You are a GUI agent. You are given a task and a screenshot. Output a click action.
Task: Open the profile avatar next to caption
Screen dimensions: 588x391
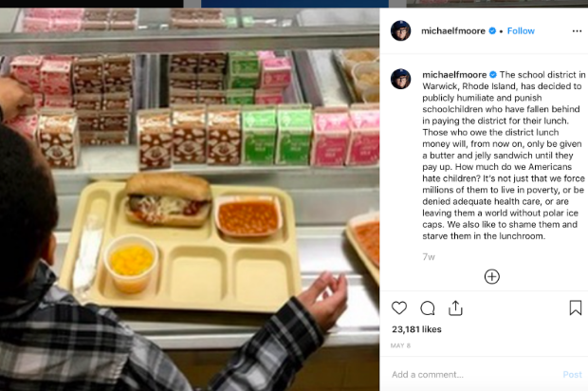[400, 79]
